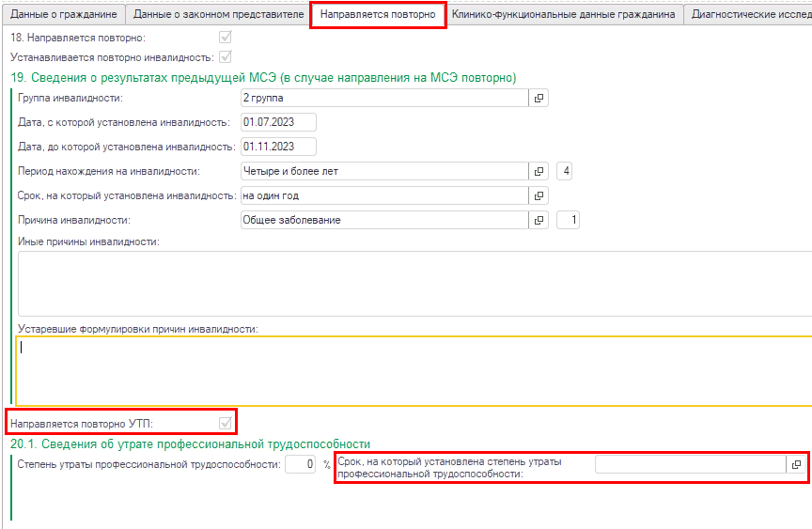Click the period code box showing 4
The width and height of the screenshot is (812, 529).
pos(567,171)
